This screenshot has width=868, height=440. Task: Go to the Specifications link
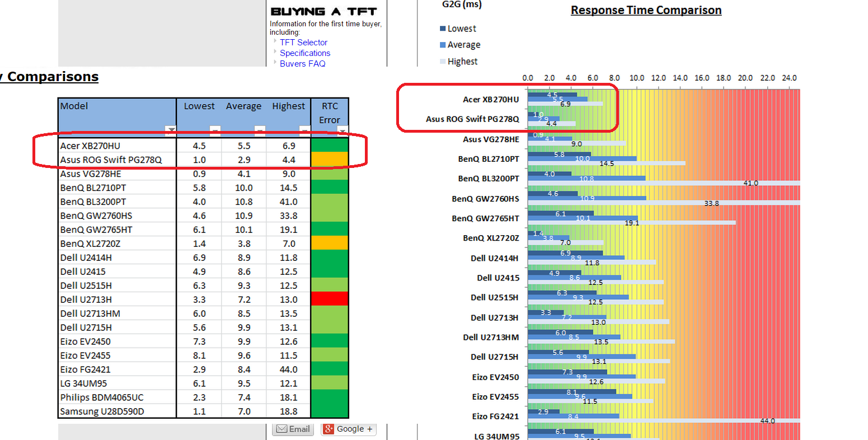(305, 53)
